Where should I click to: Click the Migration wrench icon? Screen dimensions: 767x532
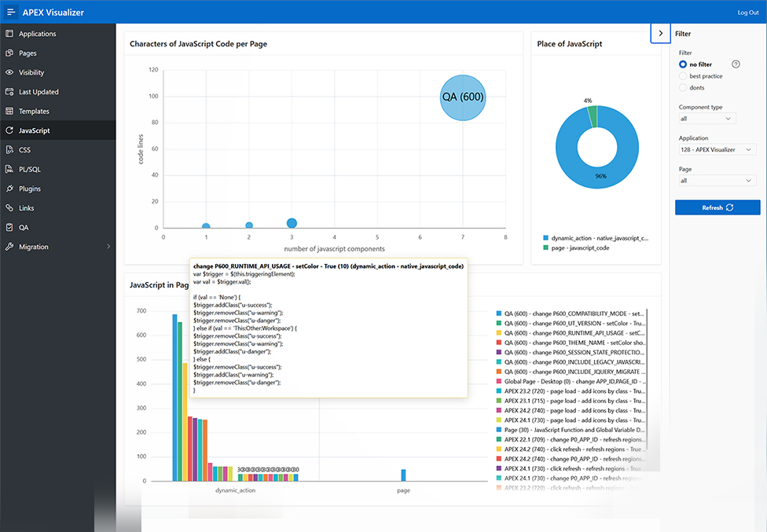(9, 247)
